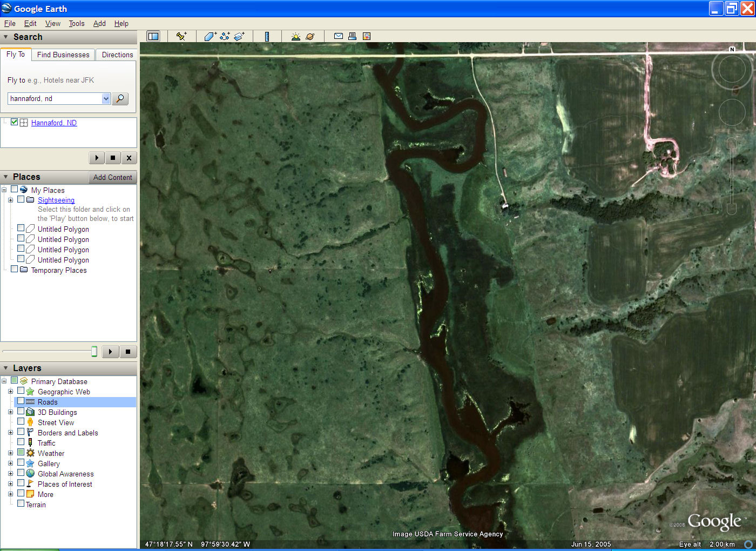
Task: Enable the Roads layer checkbox
Action: 21,401
